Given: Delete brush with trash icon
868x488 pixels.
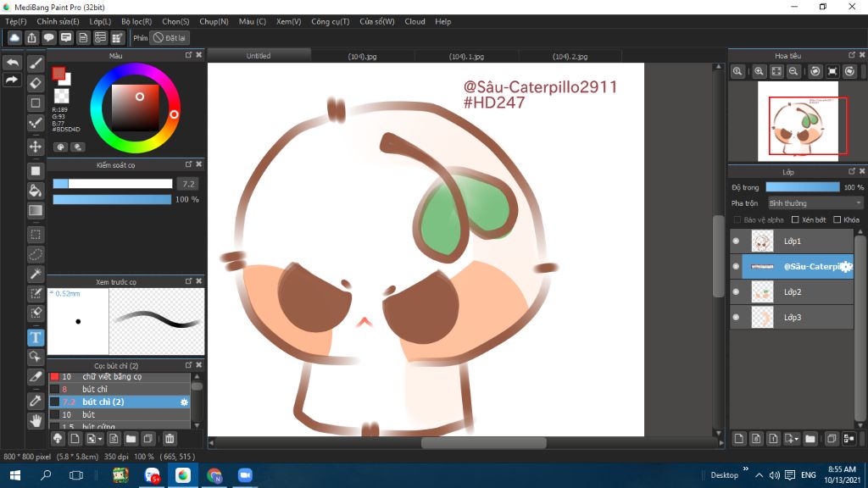Looking at the screenshot, I should 170,439.
